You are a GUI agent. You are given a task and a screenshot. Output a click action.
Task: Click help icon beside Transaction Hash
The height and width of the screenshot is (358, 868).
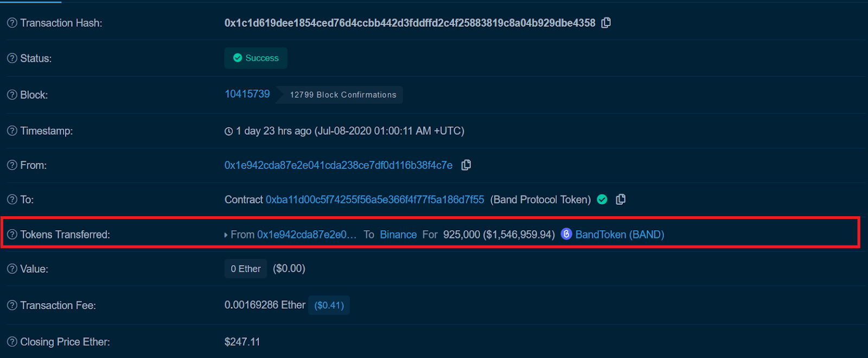(12, 23)
